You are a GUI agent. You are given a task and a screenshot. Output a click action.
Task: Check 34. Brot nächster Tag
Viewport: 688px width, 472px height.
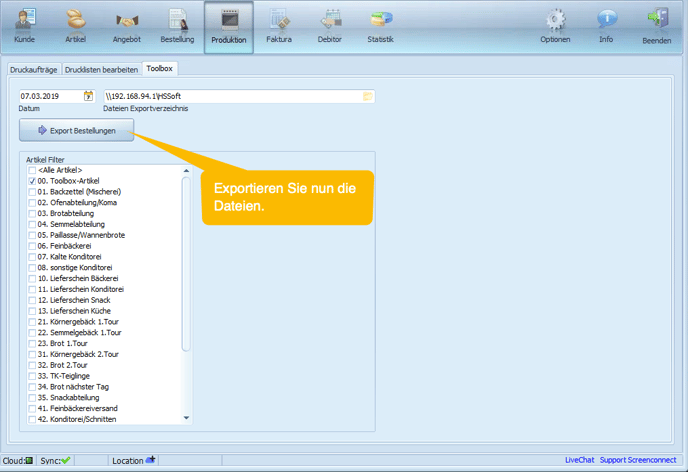pyautogui.click(x=32, y=387)
